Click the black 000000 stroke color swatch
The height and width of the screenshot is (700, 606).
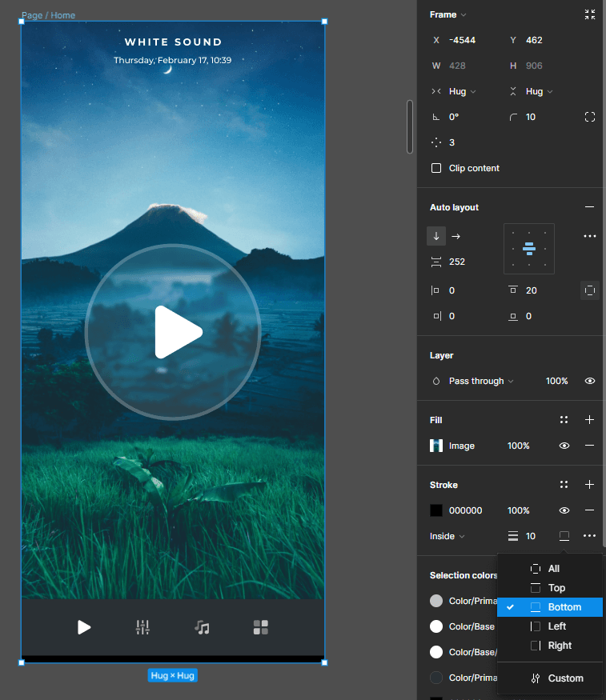436,510
